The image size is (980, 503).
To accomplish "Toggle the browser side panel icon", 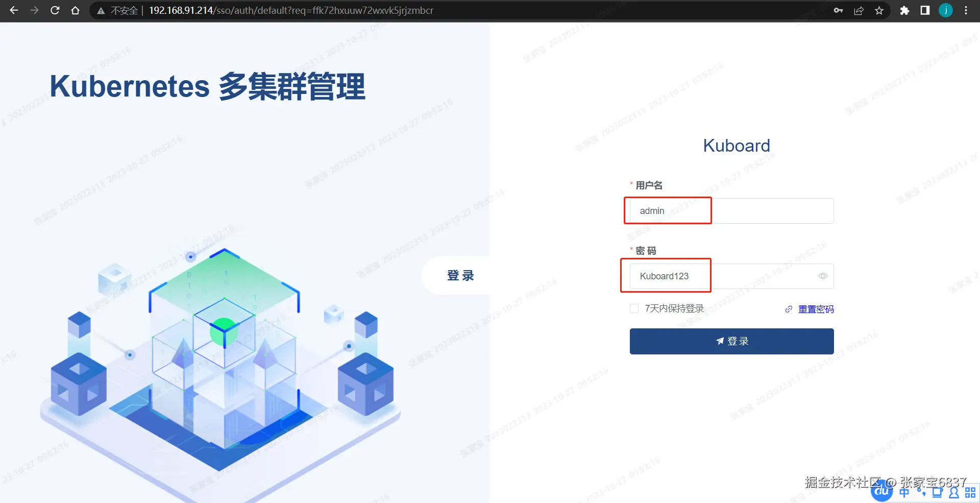I will (x=925, y=10).
